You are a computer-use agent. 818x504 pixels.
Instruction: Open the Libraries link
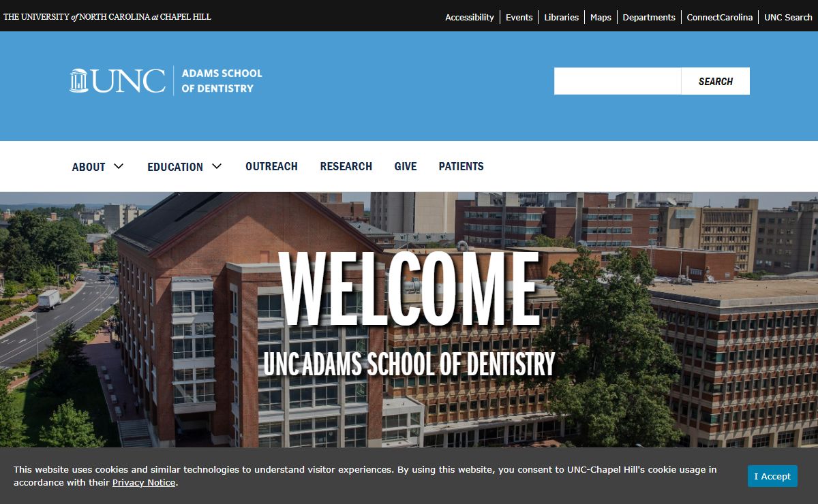(x=561, y=17)
